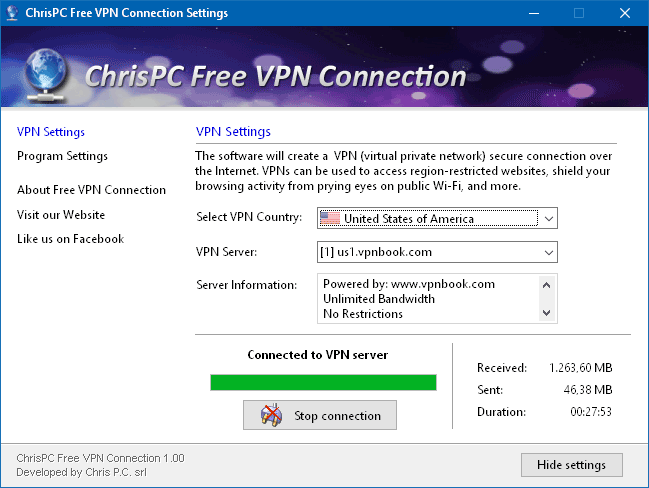This screenshot has width=649, height=488.
Task: Click the Server Information text box
Action: [430, 298]
